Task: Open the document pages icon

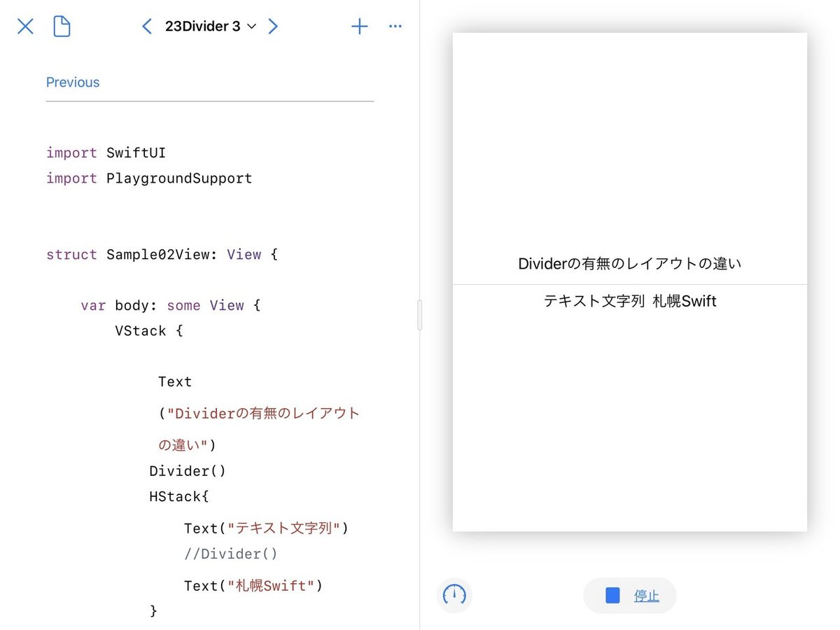Action: pos(62,27)
